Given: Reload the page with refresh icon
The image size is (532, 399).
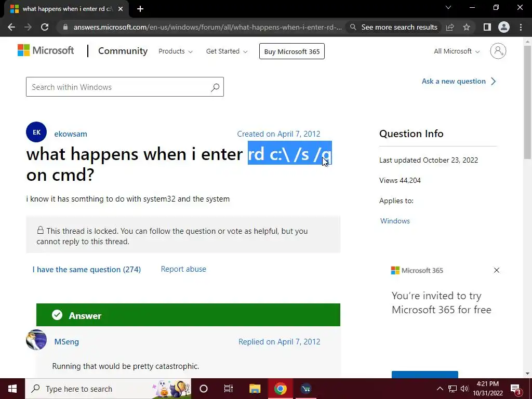Looking at the screenshot, I should click(x=45, y=27).
